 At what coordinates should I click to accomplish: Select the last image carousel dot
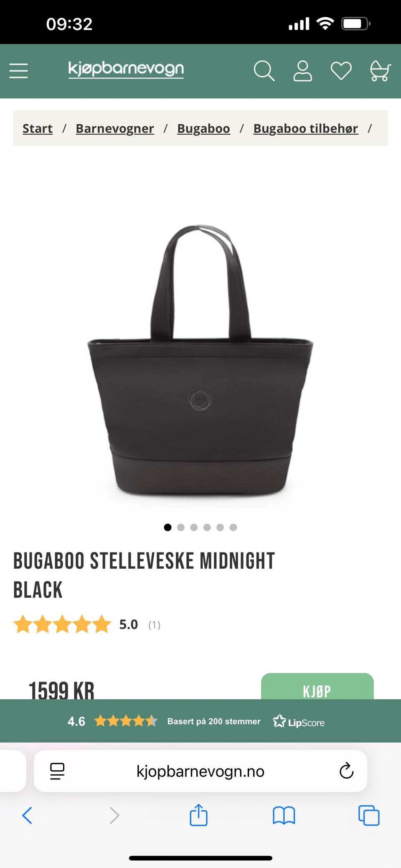click(233, 527)
